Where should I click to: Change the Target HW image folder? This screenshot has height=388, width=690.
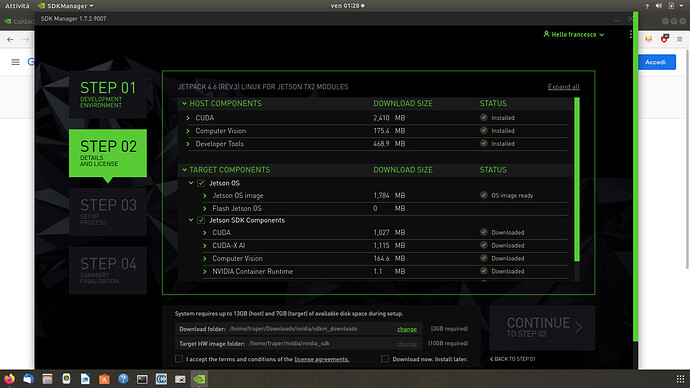pos(407,344)
